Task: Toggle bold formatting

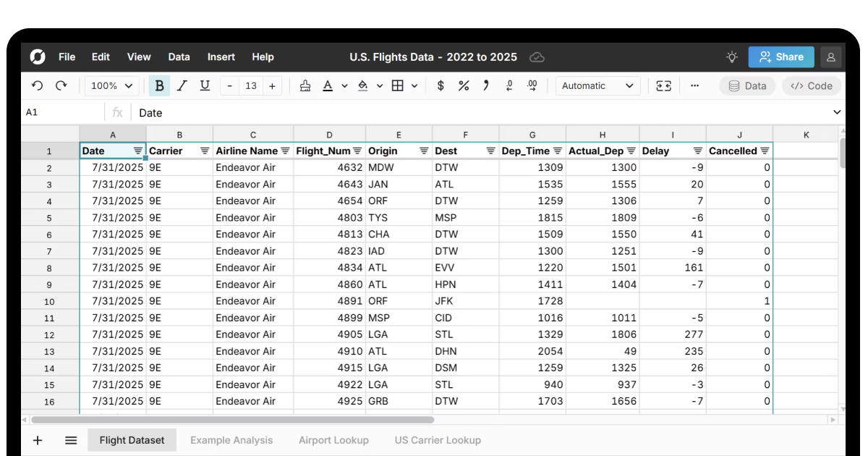Action: pos(159,85)
